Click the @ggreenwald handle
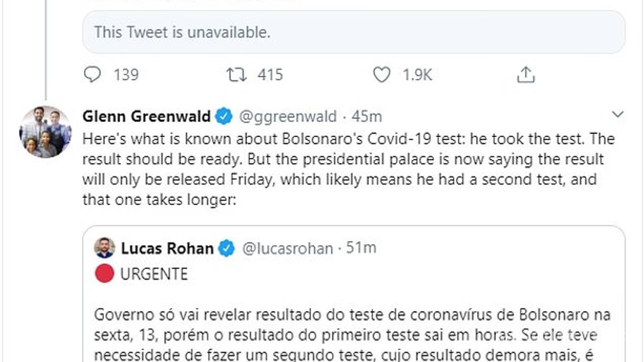This screenshot has width=644, height=362. tap(288, 117)
